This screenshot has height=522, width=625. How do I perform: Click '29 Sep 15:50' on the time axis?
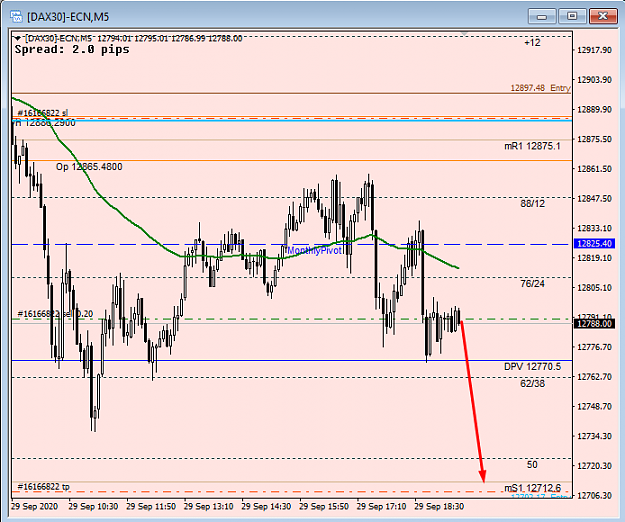click(324, 507)
